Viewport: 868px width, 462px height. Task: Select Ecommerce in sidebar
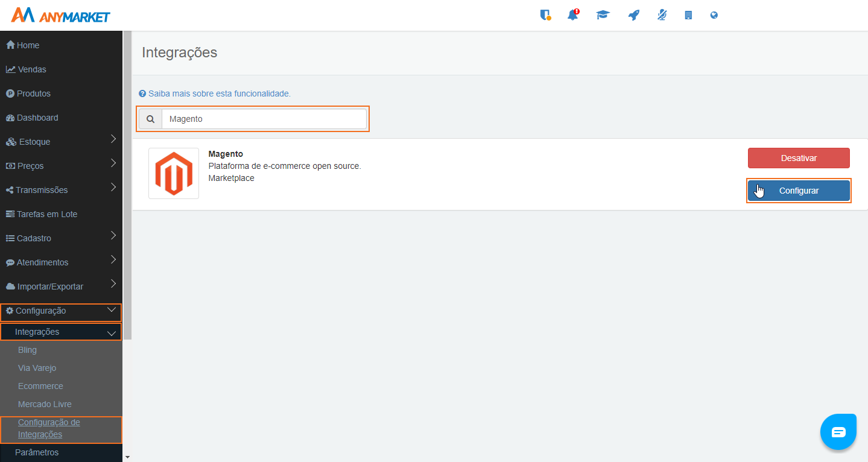pos(40,386)
